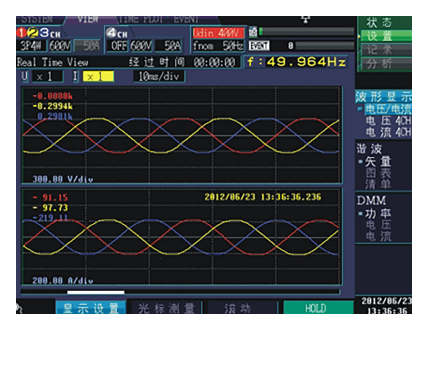Click the EVENT counter icon
This screenshot has height=390, width=428.
(x=259, y=46)
